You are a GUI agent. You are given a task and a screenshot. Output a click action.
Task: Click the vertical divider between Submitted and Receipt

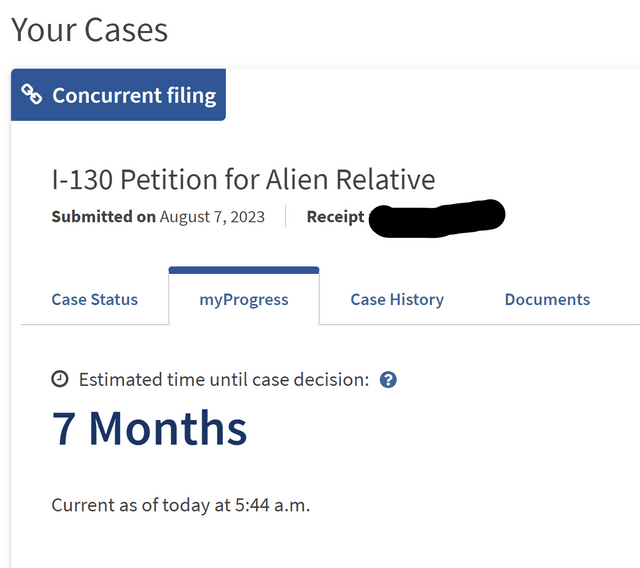click(x=286, y=216)
